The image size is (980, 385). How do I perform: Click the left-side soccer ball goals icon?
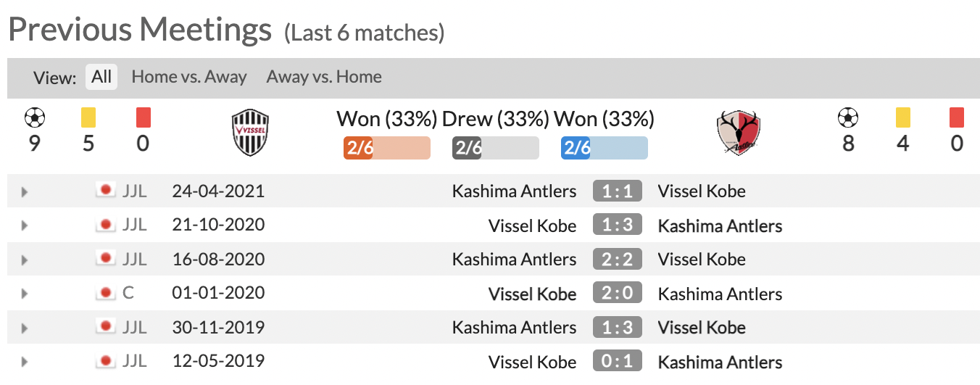pos(34,117)
